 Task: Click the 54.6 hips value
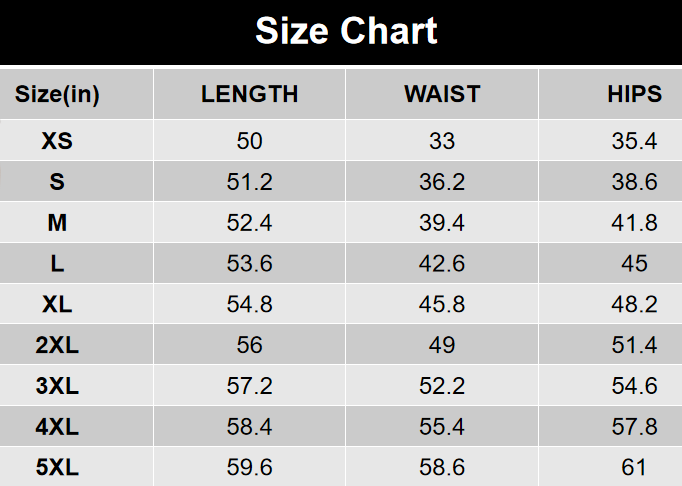tap(634, 386)
